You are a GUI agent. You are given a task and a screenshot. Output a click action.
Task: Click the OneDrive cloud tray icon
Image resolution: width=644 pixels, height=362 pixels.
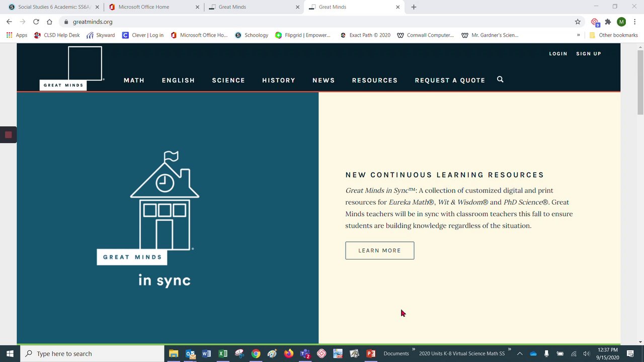pyautogui.click(x=533, y=353)
